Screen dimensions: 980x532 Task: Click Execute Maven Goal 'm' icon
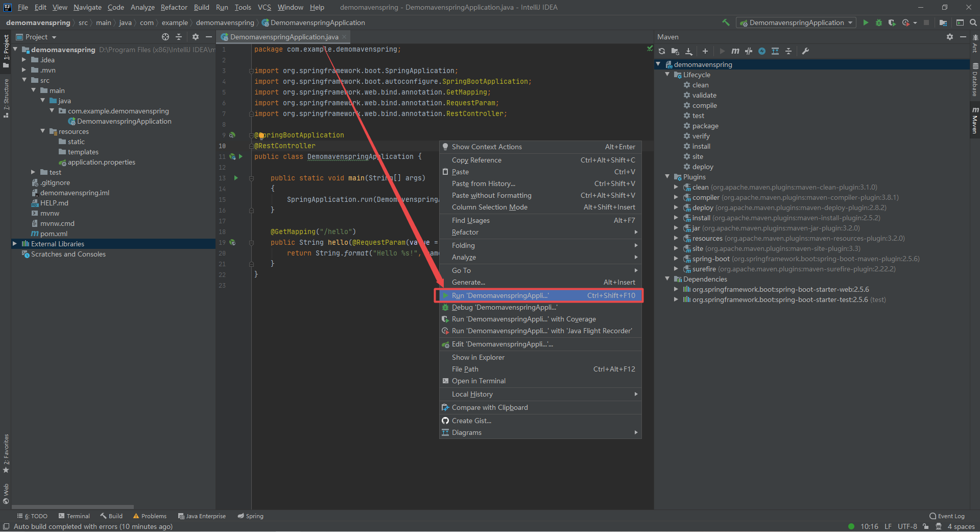pyautogui.click(x=735, y=51)
